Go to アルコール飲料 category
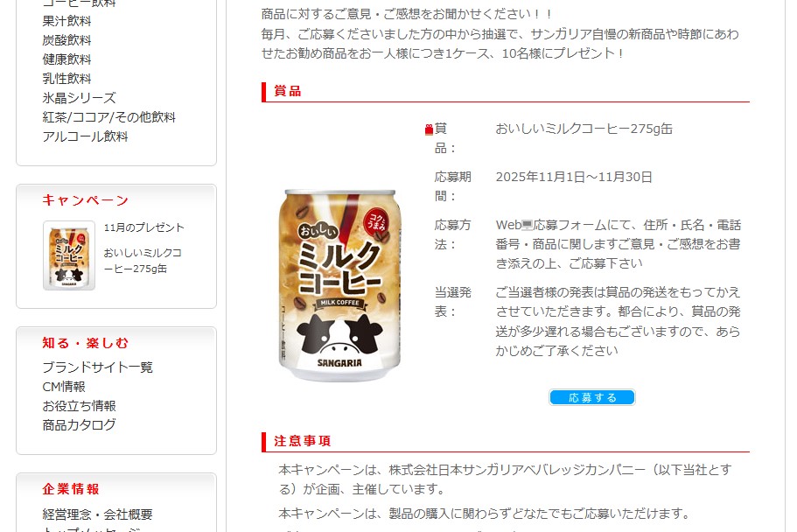Screen dimensions: 797x532 86,136
